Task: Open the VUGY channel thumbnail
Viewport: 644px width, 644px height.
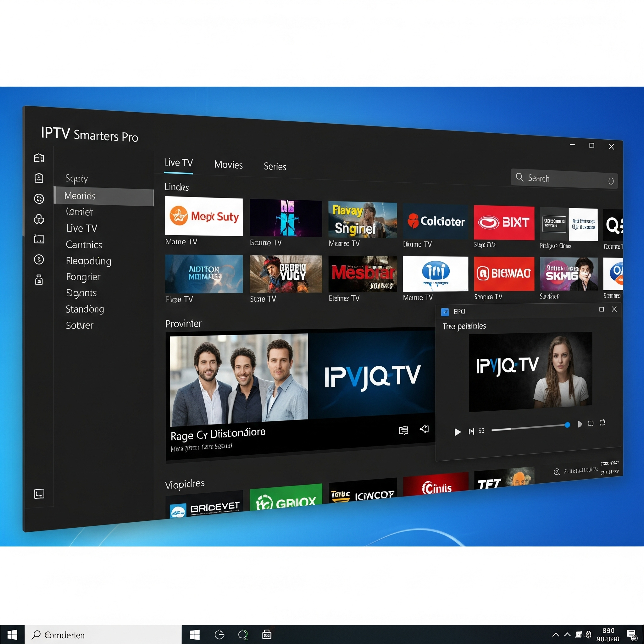Action: coord(286,274)
